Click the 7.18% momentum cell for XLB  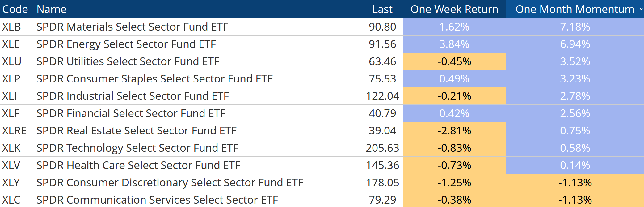[575, 27]
